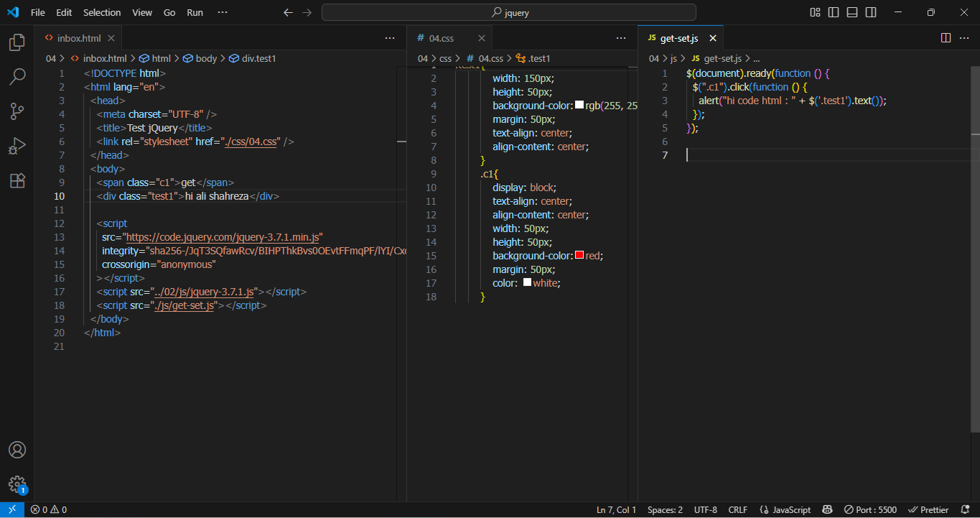
Task: Split the get-set.js editor right
Action: click(x=946, y=37)
